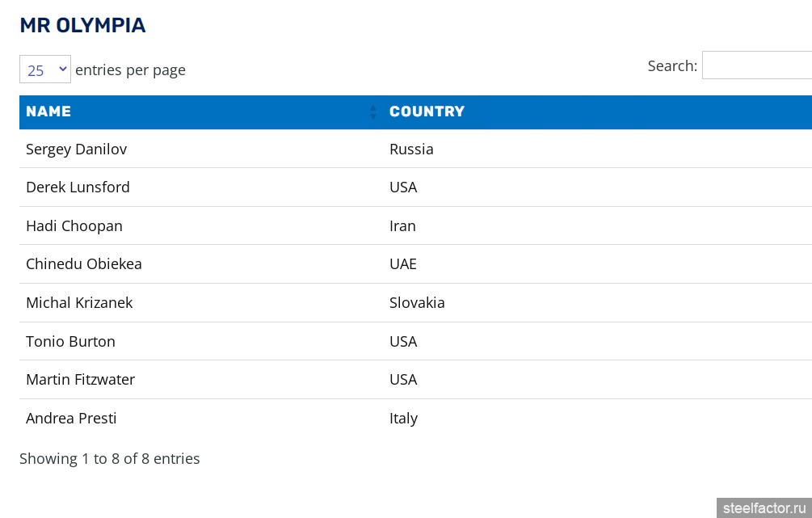Click the Russia country cell
Image resolution: width=812 pixels, height=518 pixels.
(411, 149)
